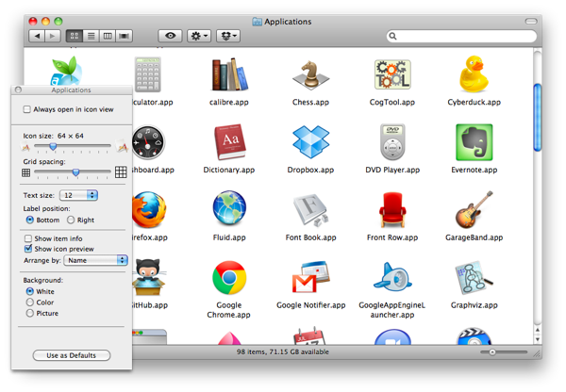Click the window resize corner handle
This screenshot has height=392, width=566.
point(538,354)
